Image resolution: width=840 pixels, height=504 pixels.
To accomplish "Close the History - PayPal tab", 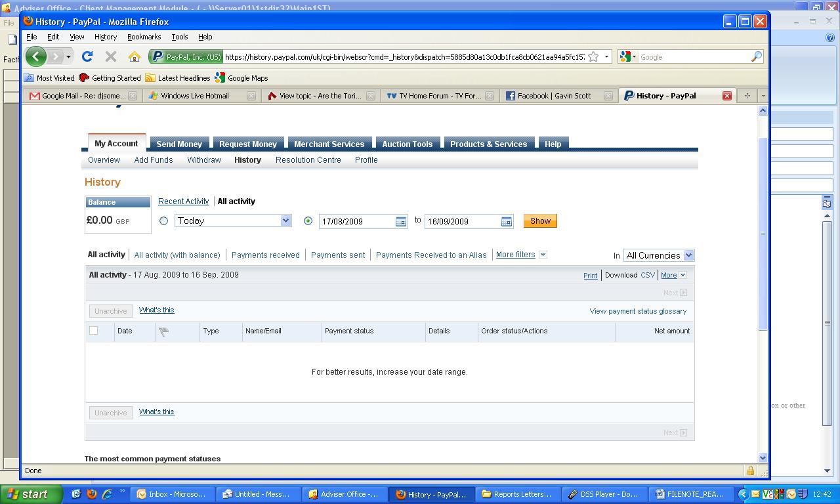I will pos(726,96).
